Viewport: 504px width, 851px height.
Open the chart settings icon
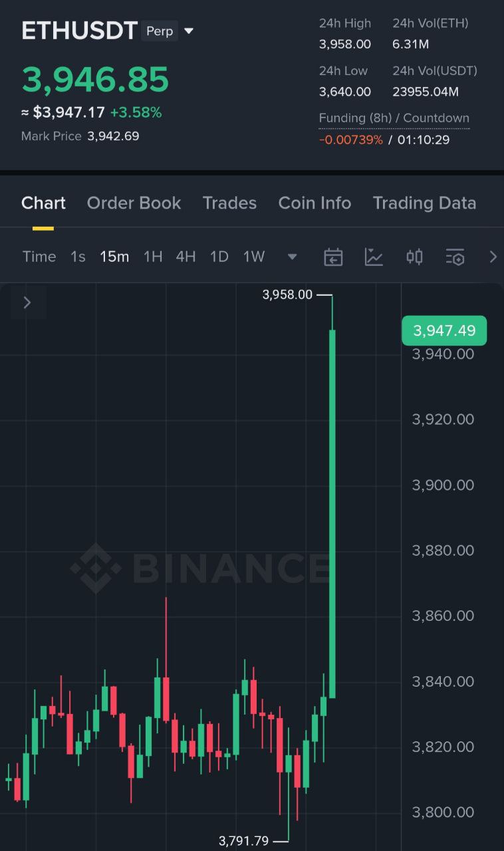tap(455, 257)
